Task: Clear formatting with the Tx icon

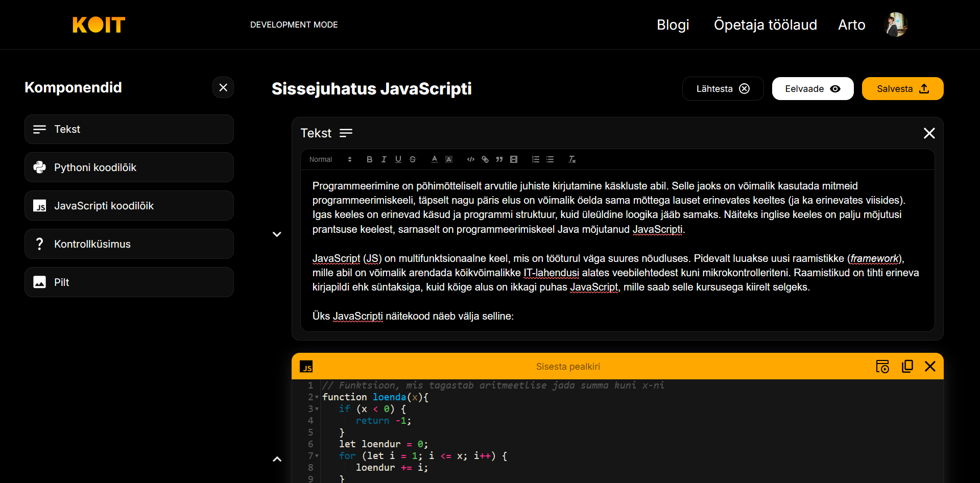Action: [572, 159]
